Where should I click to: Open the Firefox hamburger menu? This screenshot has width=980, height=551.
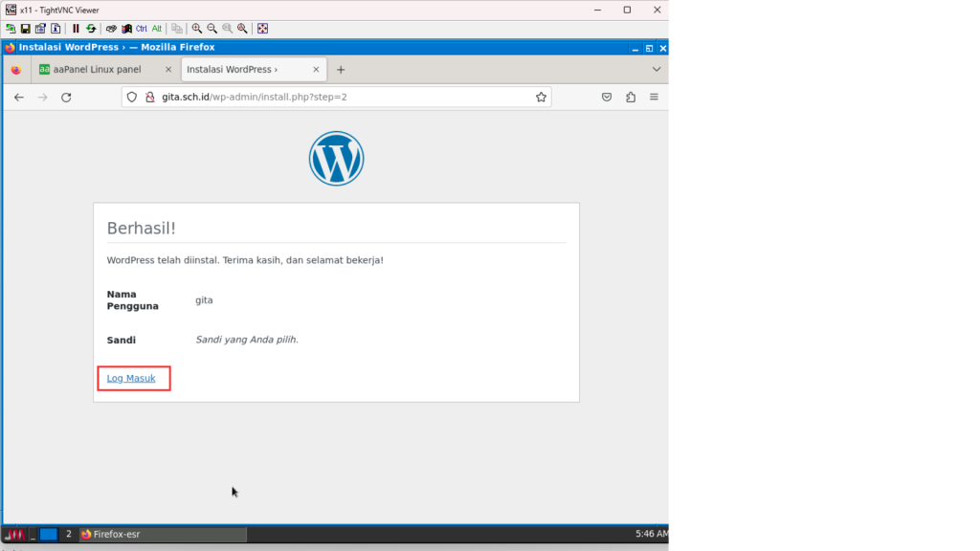click(655, 97)
